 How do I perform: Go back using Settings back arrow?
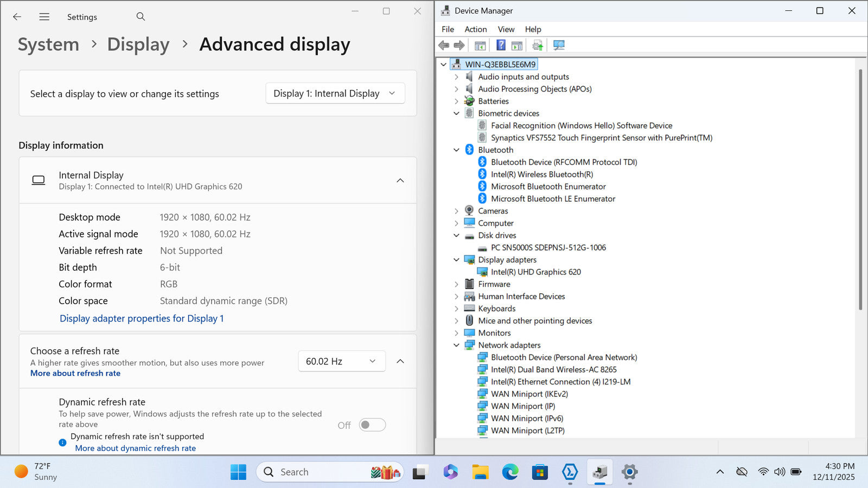click(17, 17)
